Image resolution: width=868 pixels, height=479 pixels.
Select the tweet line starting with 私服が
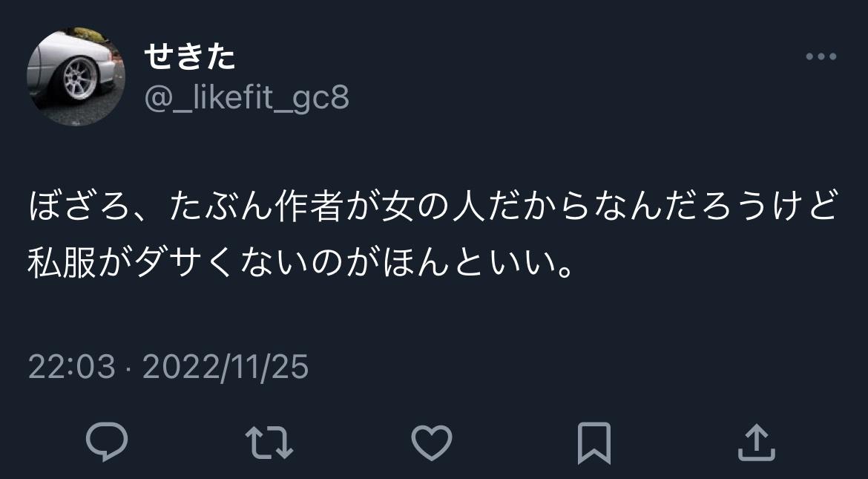pos(300,263)
